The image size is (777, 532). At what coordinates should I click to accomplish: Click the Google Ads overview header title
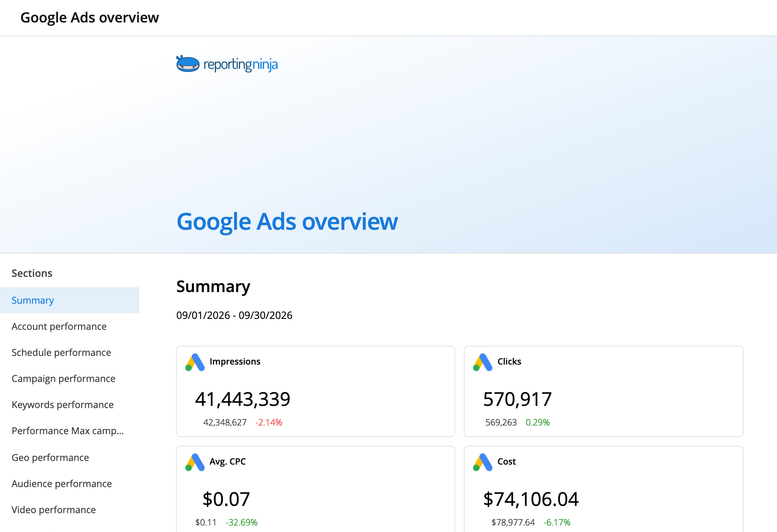coord(90,18)
